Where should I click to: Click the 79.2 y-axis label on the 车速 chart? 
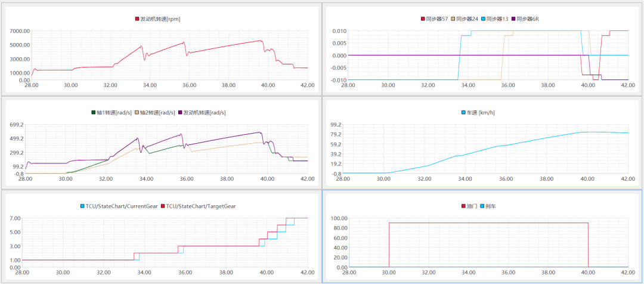coord(336,135)
